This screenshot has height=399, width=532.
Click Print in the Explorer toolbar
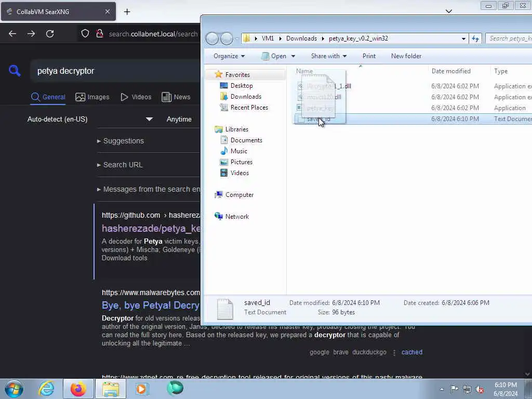pos(369,56)
